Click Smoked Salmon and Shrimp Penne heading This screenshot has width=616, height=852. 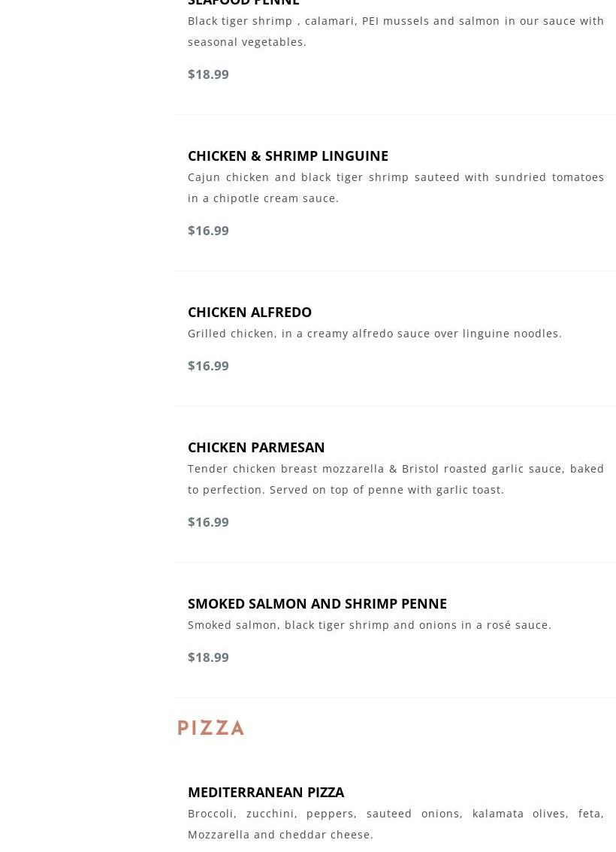coord(317,603)
